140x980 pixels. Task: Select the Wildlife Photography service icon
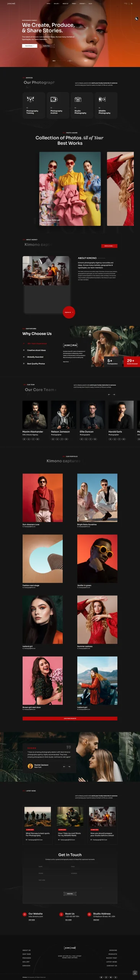[x=102, y=99]
